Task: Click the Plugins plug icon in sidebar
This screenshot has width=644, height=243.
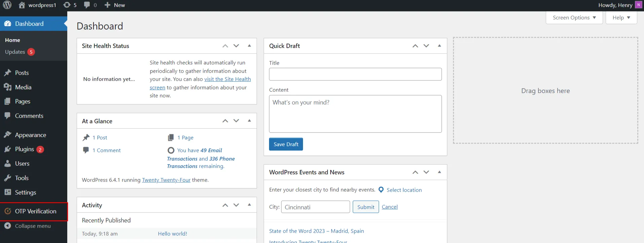Action: [7, 149]
